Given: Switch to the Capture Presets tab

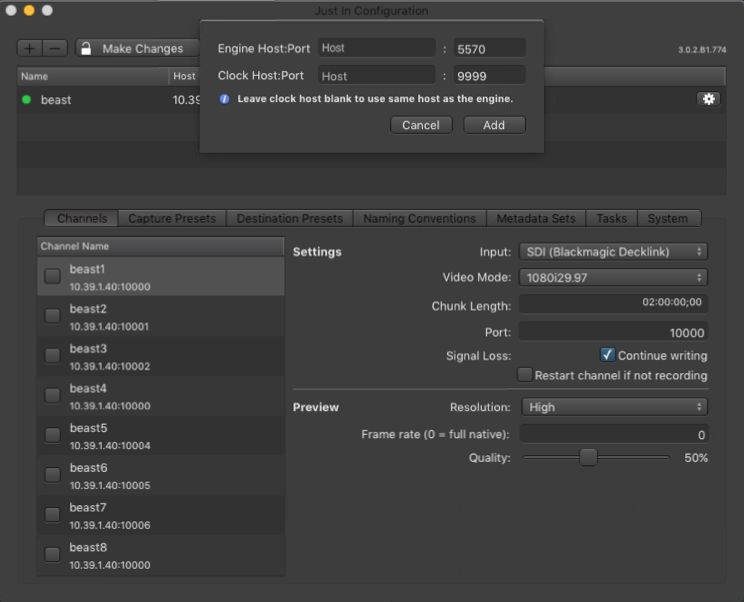Looking at the screenshot, I should 172,218.
